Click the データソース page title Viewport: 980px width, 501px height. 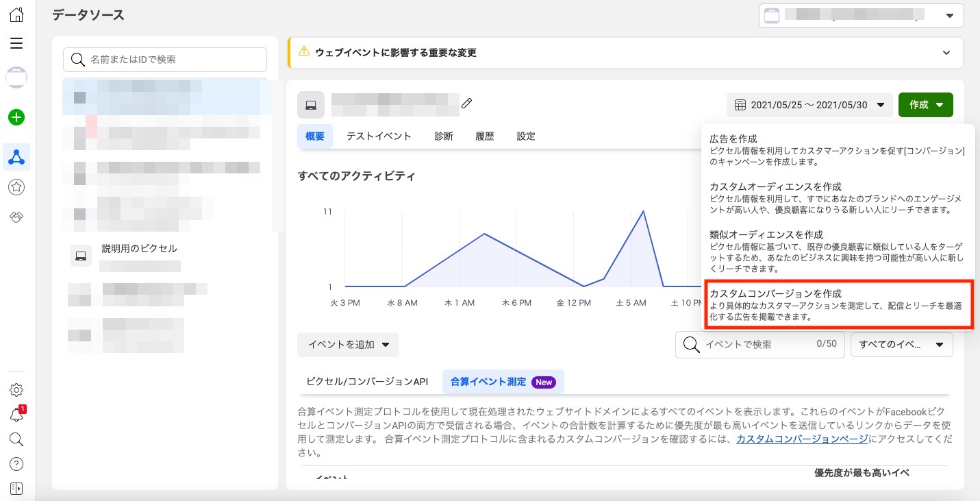coord(88,15)
